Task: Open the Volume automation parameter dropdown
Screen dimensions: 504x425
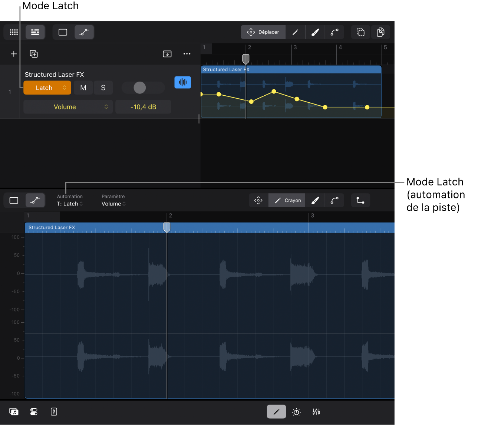Action: pos(68,107)
